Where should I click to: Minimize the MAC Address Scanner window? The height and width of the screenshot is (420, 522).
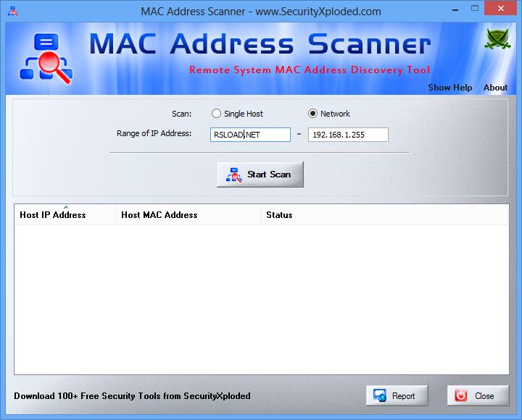coord(455,10)
